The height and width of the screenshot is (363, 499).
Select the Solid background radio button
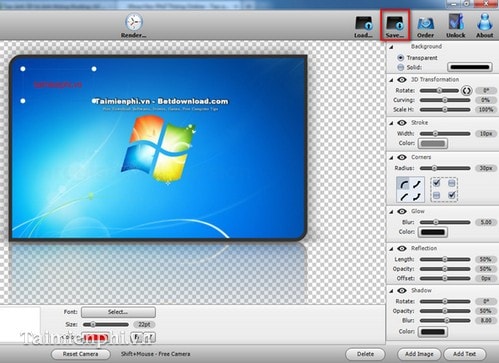click(x=400, y=67)
